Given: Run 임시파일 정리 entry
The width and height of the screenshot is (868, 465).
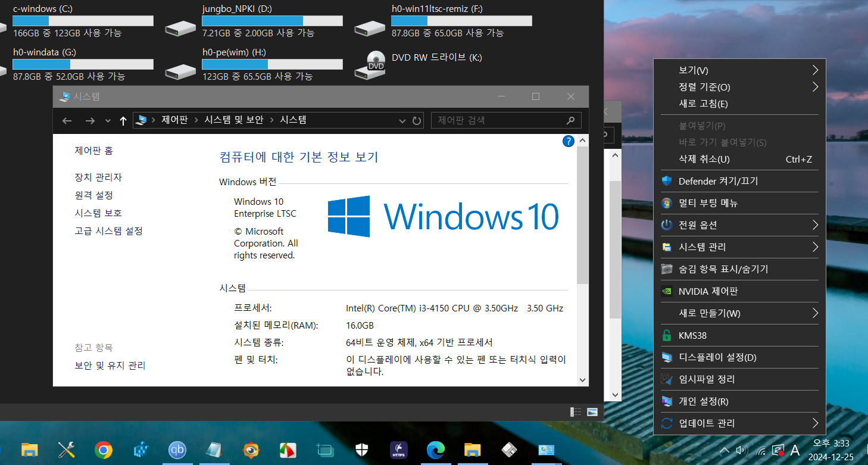Looking at the screenshot, I should [x=739, y=379].
